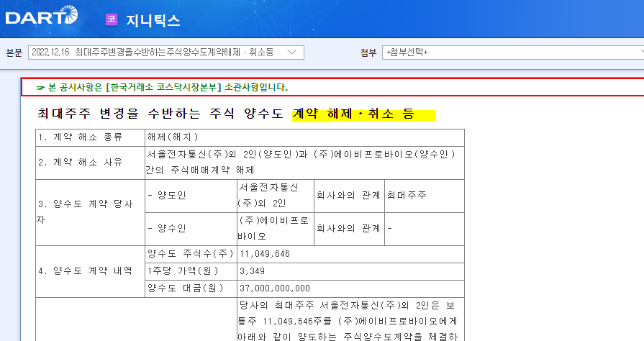Click the DART logo
This screenshot has height=341, width=644.
(42, 16)
